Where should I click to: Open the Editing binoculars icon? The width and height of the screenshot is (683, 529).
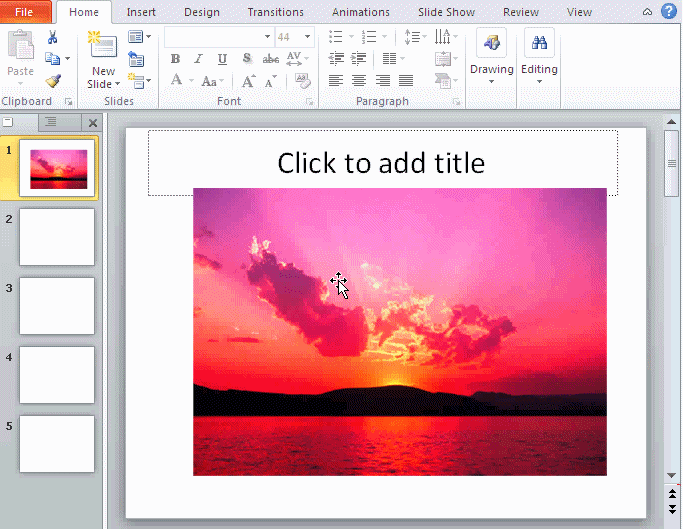pyautogui.click(x=539, y=44)
